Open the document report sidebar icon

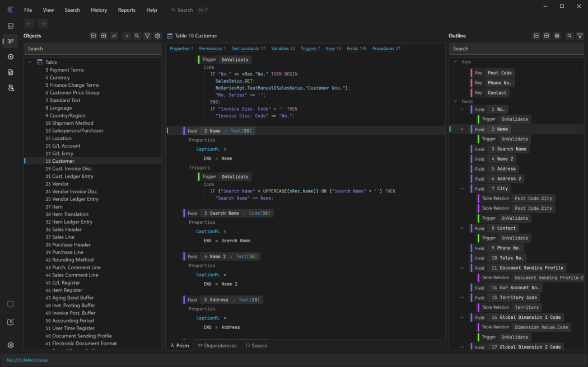tap(11, 72)
